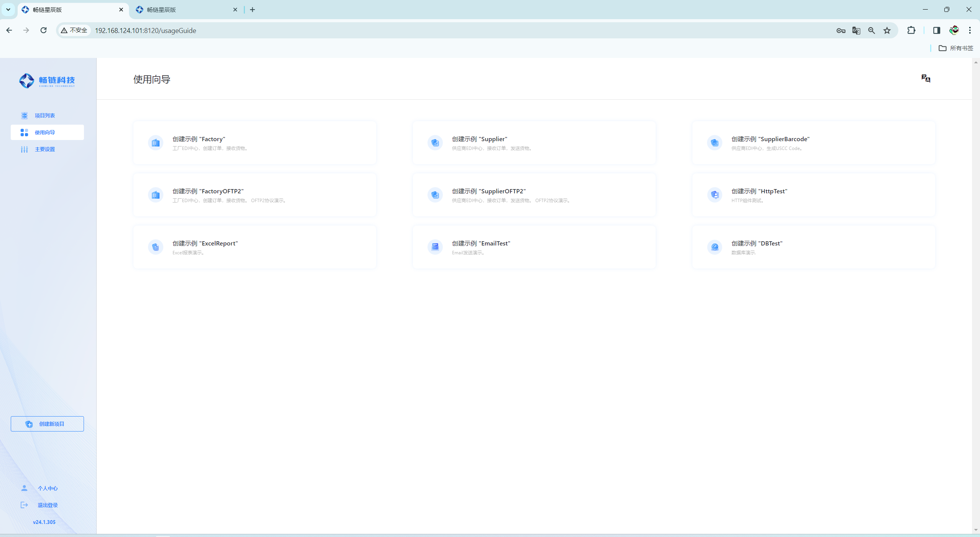Click the DBTest example gauge icon
Screen dimensions: 980x537
pyautogui.click(x=714, y=247)
